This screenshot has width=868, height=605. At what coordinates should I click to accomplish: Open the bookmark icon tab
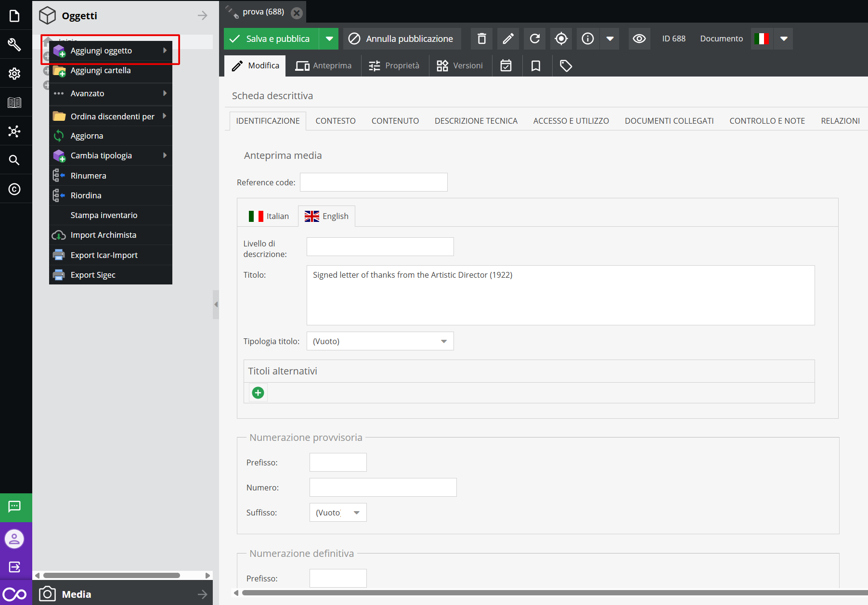click(536, 66)
